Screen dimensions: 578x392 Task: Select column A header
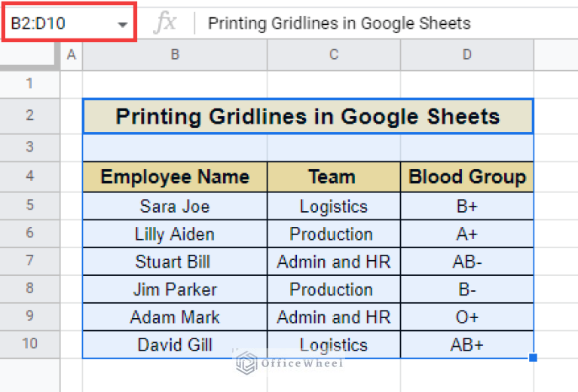[72, 55]
